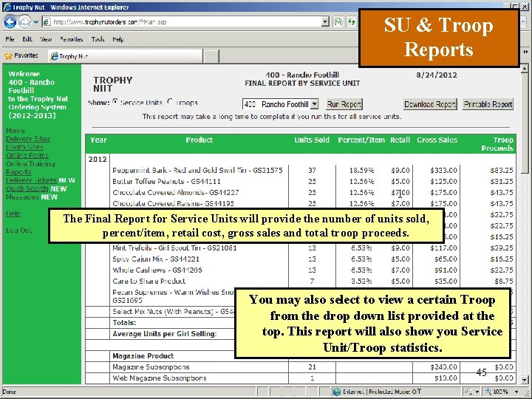The height and width of the screenshot is (399, 532).
Task: Click the scrollbar up arrow
Action: tap(524, 69)
